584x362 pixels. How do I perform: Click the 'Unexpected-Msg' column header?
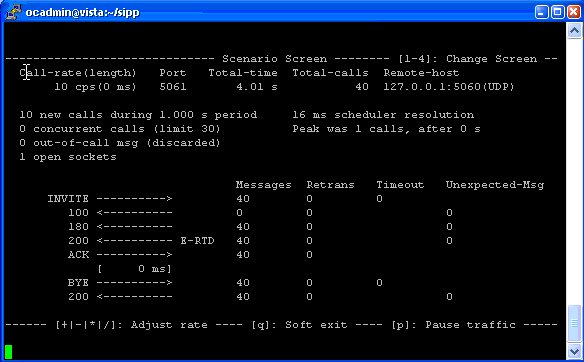pos(495,185)
